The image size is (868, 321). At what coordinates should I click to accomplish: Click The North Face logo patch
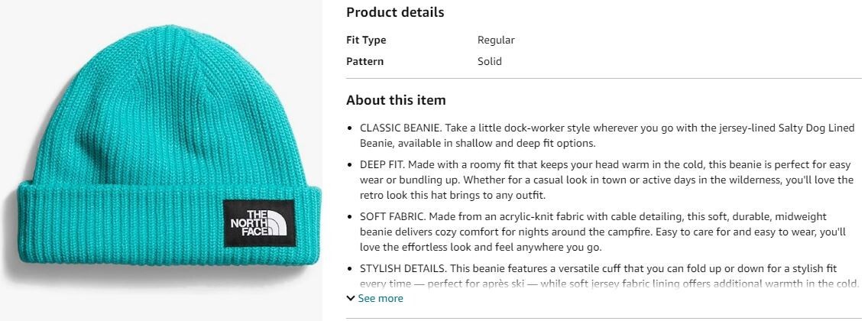coord(259,223)
